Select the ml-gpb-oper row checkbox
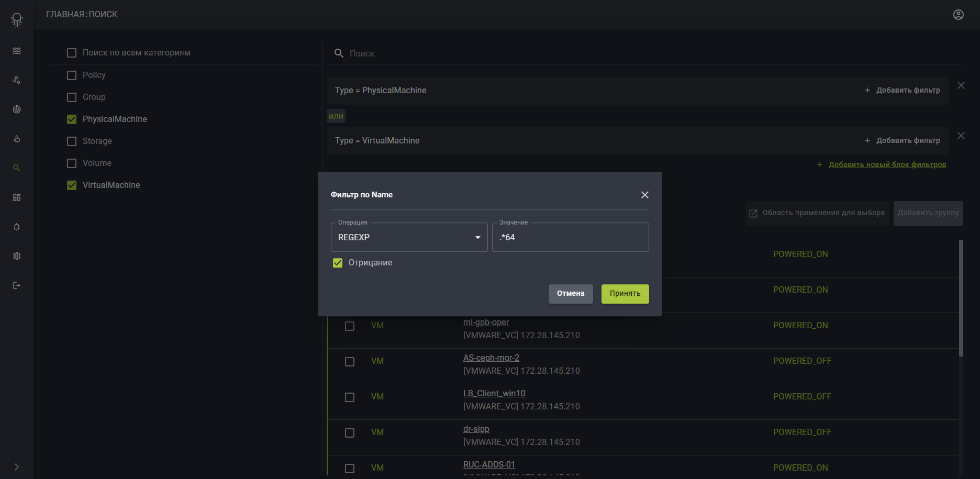The height and width of the screenshot is (479, 980). point(350,326)
